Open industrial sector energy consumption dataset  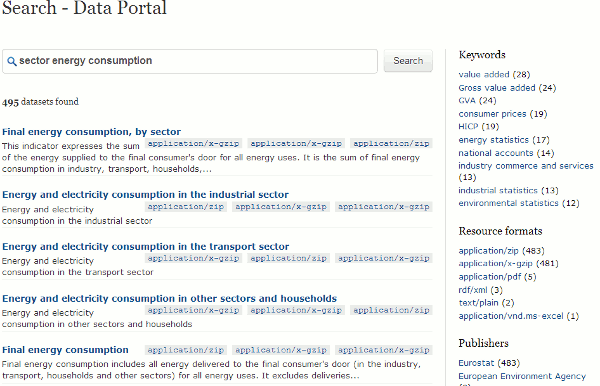145,194
